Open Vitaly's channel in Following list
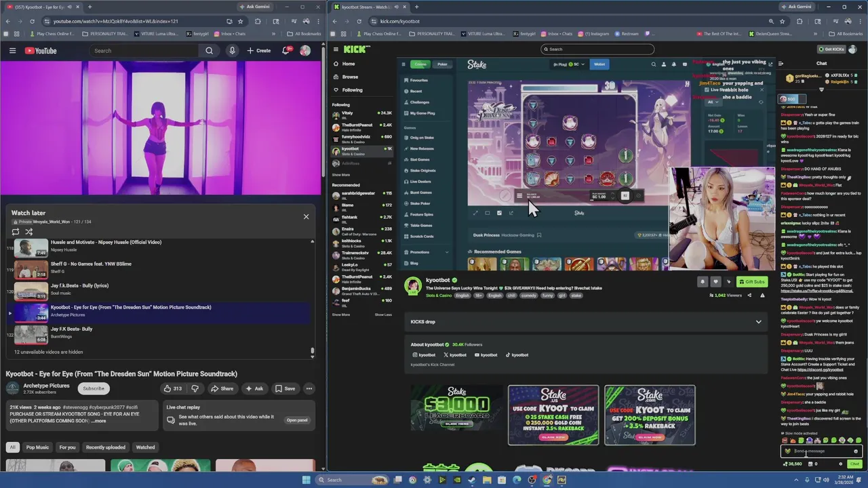Viewport: 868px width, 488px height. (x=362, y=115)
